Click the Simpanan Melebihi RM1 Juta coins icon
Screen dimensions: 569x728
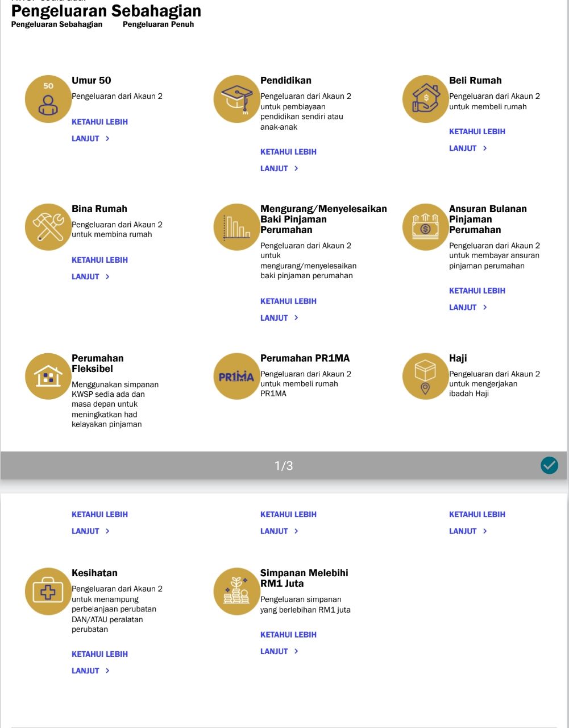pyautogui.click(x=237, y=591)
